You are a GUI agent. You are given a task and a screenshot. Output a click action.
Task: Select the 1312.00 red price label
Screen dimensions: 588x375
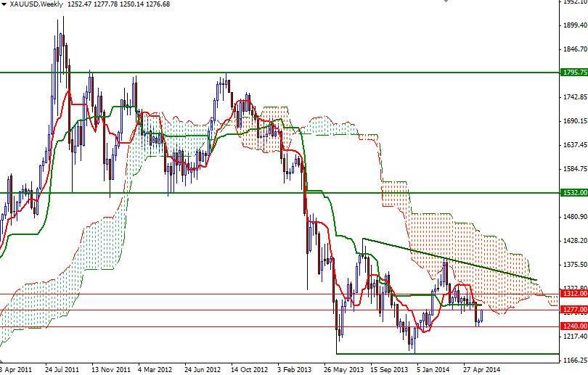point(573,293)
